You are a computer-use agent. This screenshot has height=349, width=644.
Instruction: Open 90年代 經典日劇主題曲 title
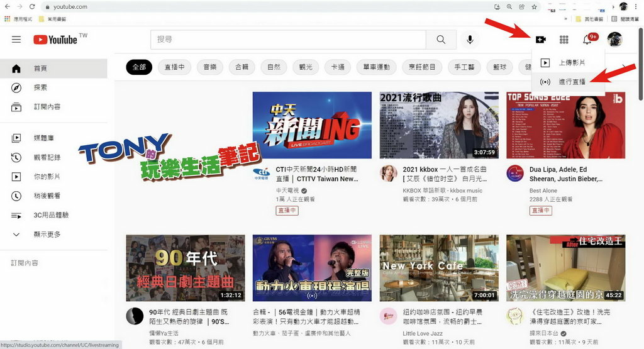189,317
